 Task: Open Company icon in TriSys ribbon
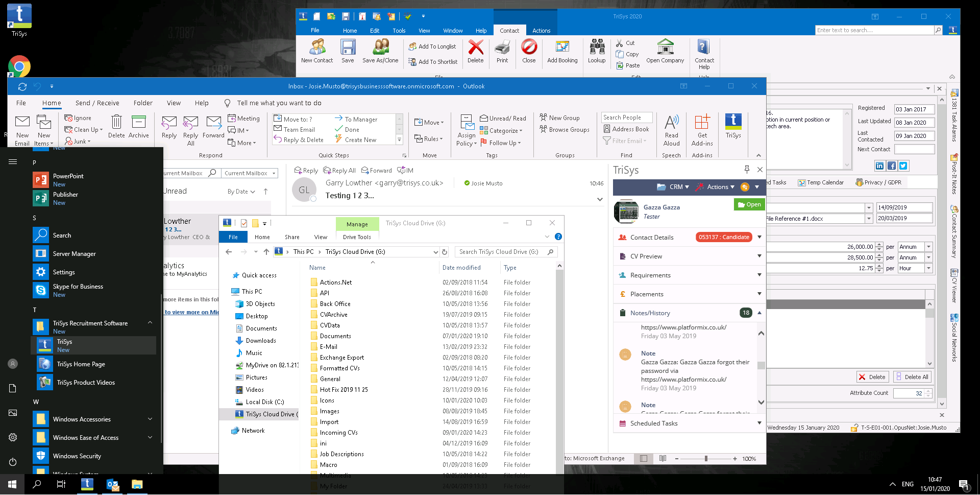coord(665,51)
